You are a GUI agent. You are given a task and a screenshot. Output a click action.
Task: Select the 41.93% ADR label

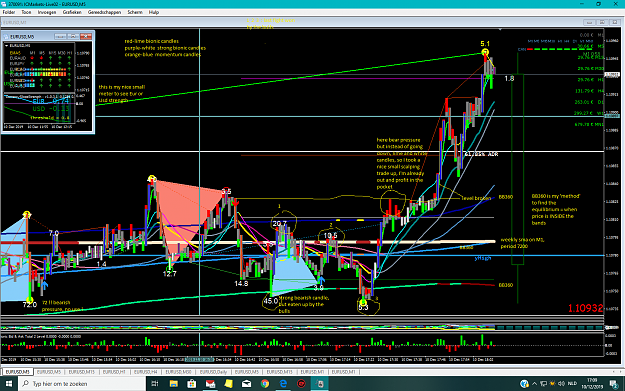click(x=482, y=154)
